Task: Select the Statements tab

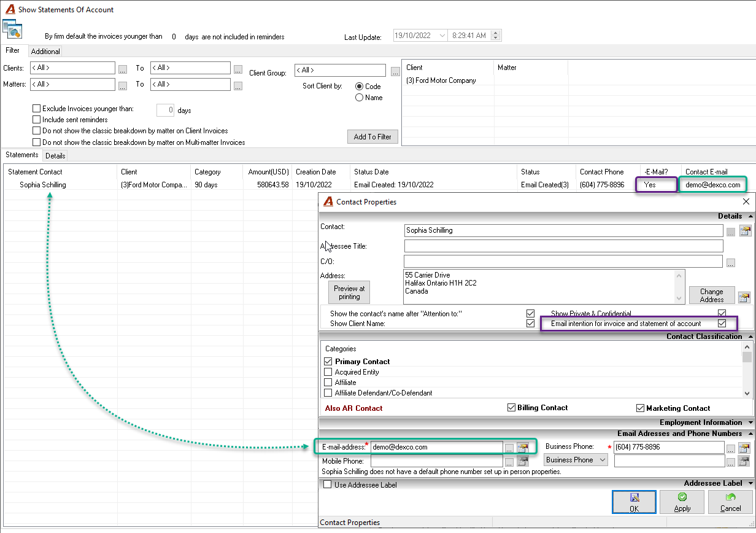Action: (x=22, y=155)
